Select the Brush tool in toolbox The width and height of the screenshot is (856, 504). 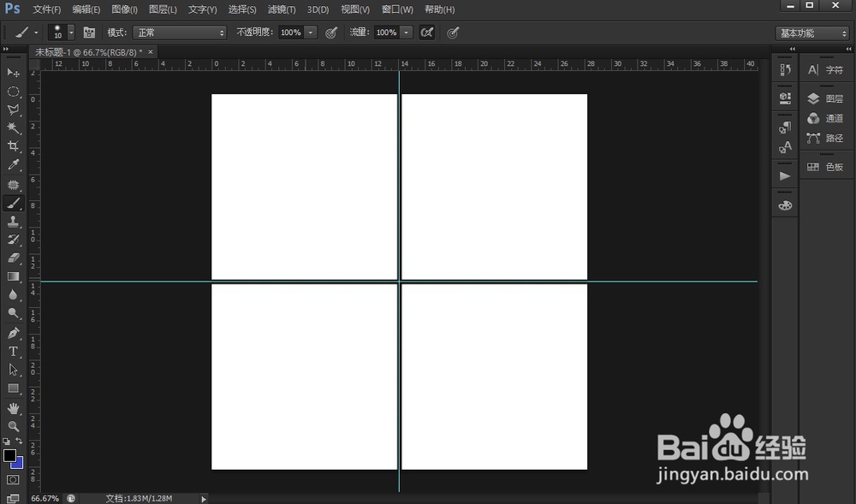point(13,203)
